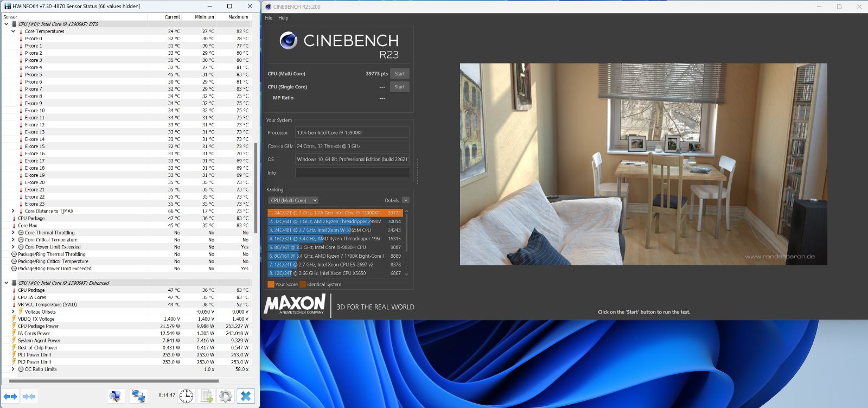Image resolution: width=868 pixels, height=408 pixels.
Task: Click the chip icon of the CPU DTS group
Action: [15, 24]
